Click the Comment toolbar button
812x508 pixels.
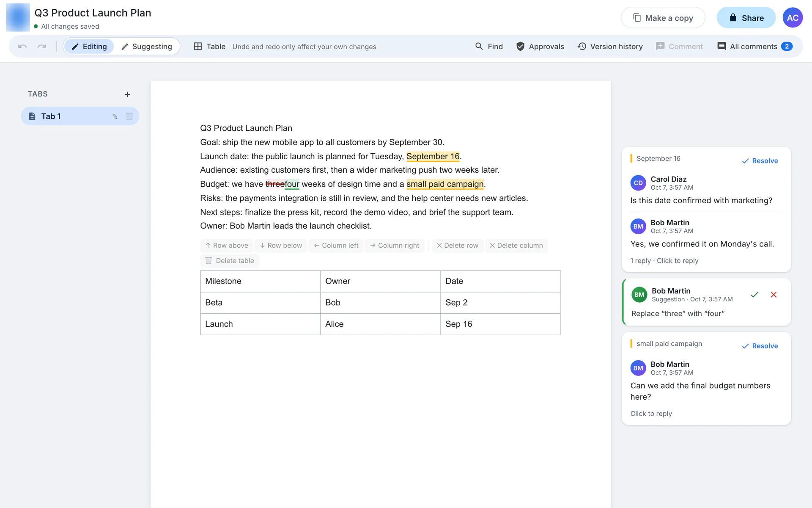[679, 47]
